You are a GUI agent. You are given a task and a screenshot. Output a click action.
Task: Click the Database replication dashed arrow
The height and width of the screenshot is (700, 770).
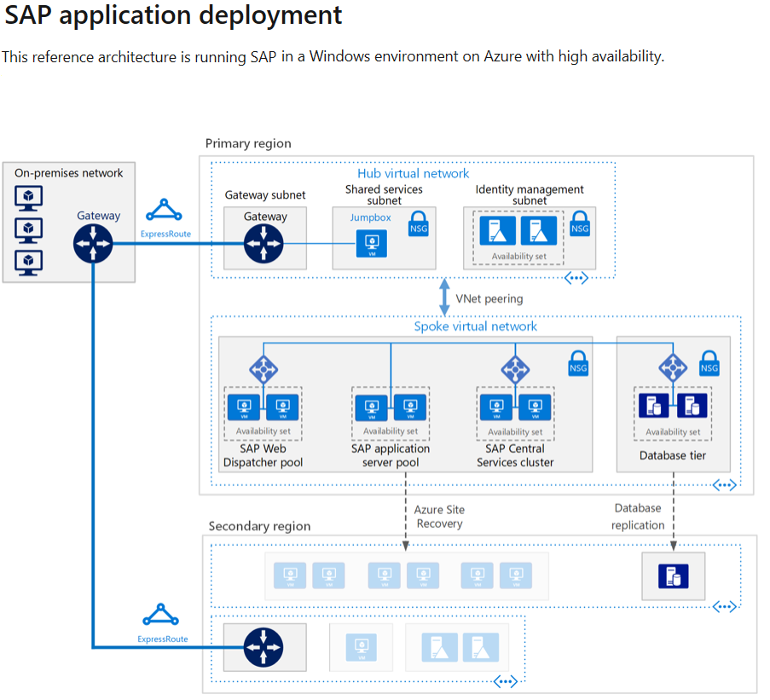[x=673, y=516]
